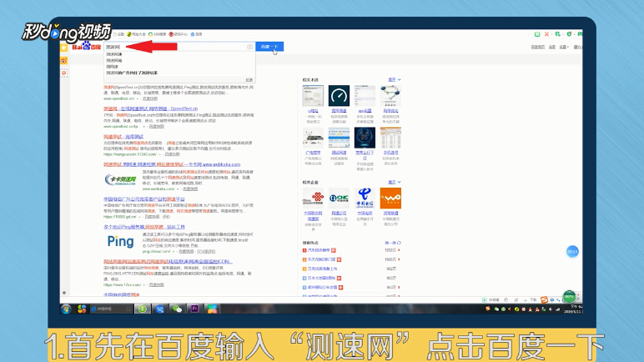644x362 pixels.
Task: Expand the arrow beside www.17ce.com URL
Action: pos(144,284)
